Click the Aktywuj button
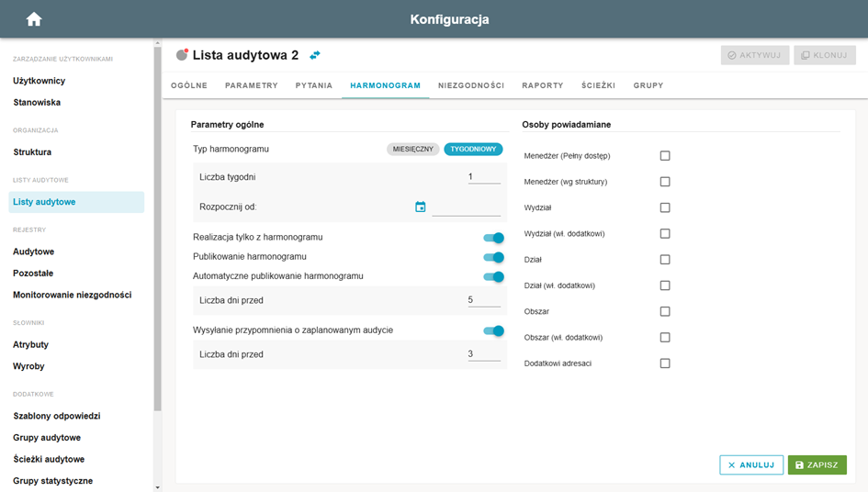868x492 pixels. 754,55
